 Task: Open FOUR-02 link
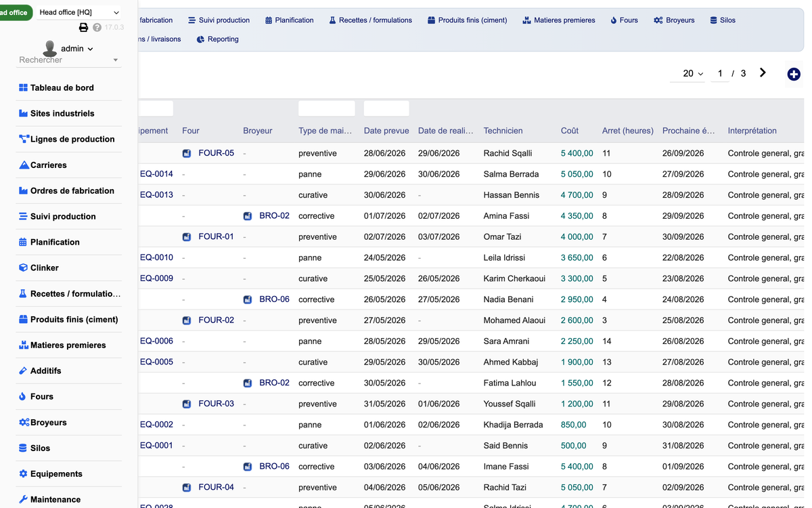216,320
